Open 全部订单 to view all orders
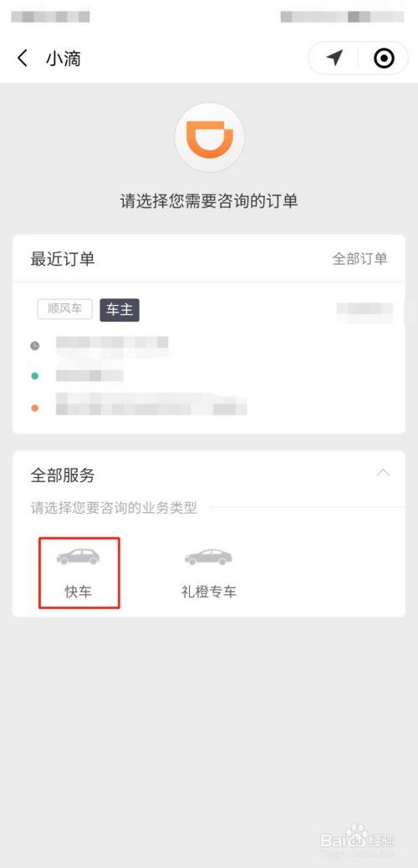 point(359,258)
